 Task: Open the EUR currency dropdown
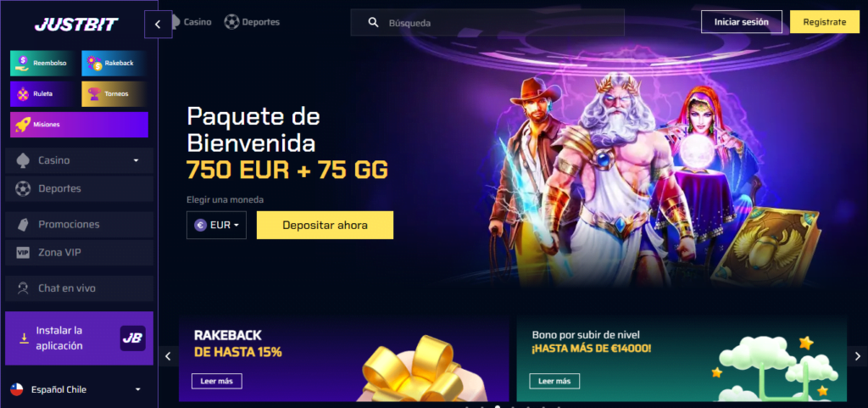216,226
